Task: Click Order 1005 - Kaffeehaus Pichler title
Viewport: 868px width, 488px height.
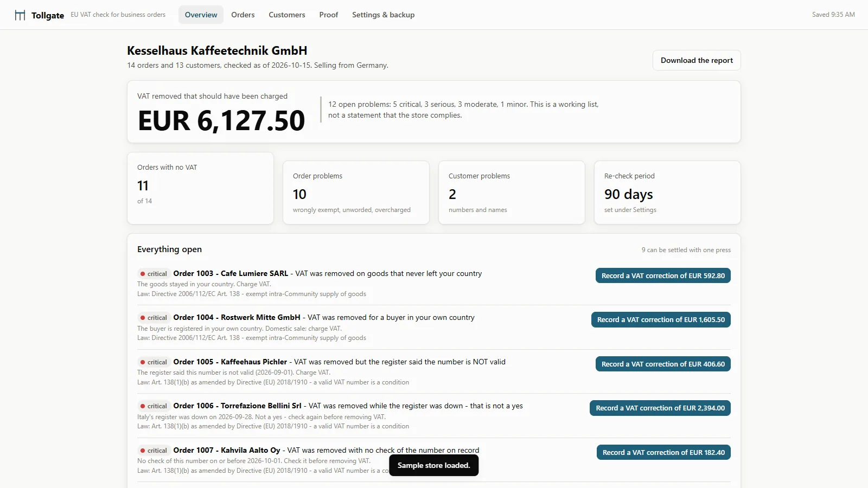Action: pos(230,362)
